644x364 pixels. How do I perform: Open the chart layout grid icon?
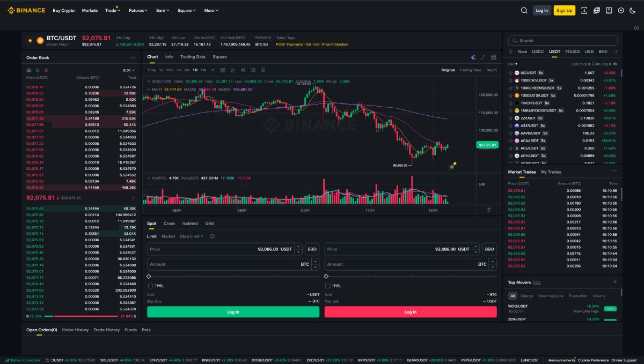point(494,57)
